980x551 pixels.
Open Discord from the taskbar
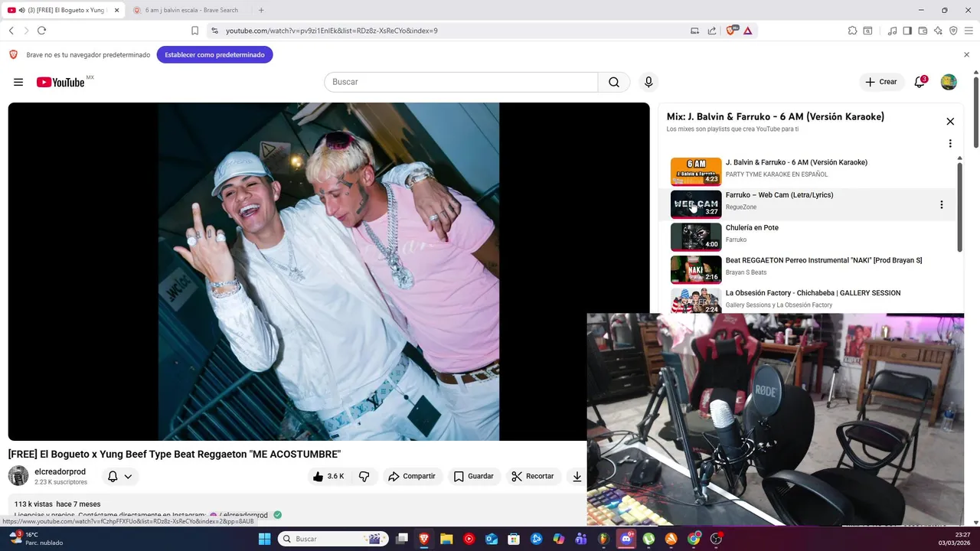coord(626,539)
